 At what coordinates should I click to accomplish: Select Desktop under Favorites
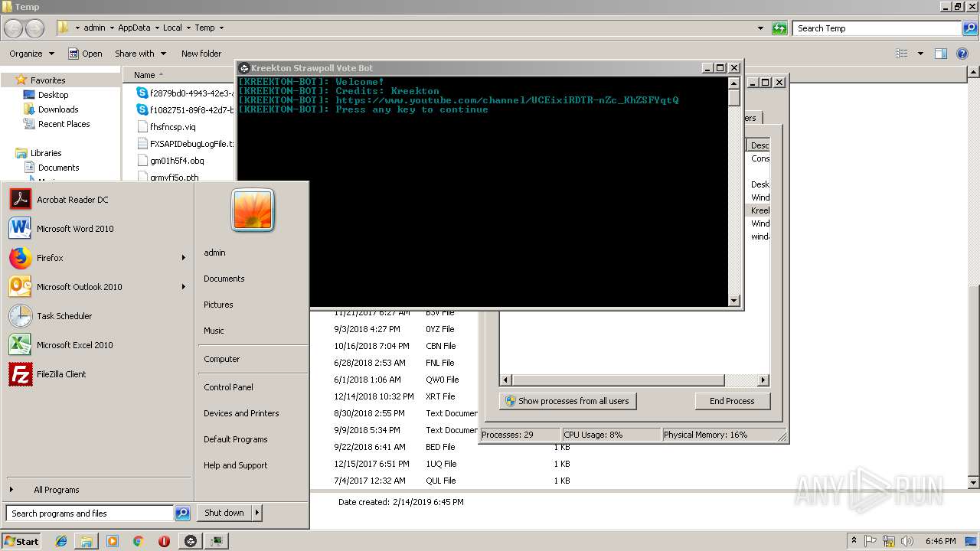tap(53, 95)
